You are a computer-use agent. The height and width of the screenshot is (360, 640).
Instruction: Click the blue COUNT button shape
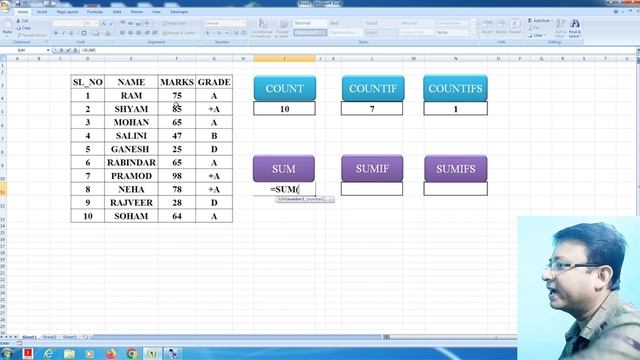point(284,88)
